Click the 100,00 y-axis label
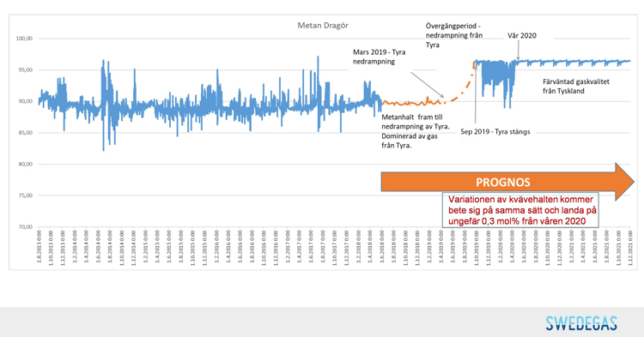Screen dimensions: 644x337 [x=24, y=39]
